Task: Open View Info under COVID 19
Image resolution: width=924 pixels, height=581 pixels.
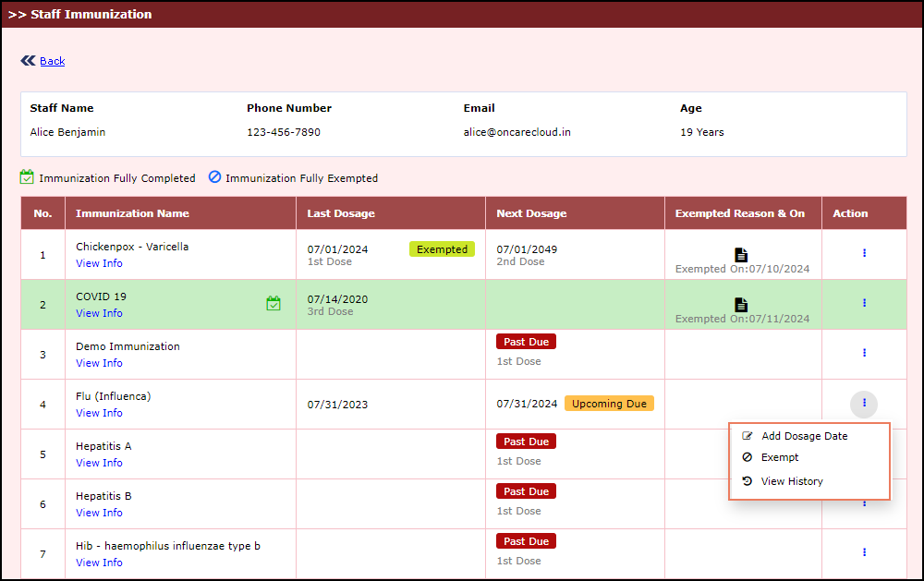Action: point(99,313)
